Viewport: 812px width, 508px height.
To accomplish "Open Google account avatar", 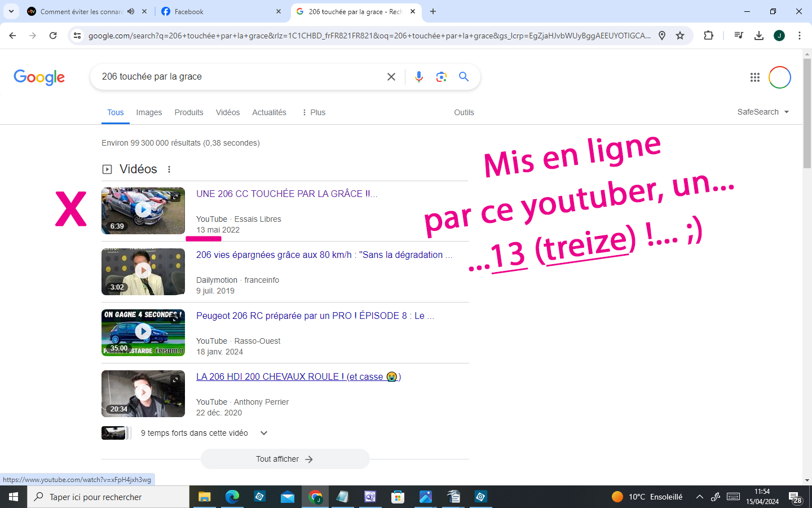I will click(780, 77).
